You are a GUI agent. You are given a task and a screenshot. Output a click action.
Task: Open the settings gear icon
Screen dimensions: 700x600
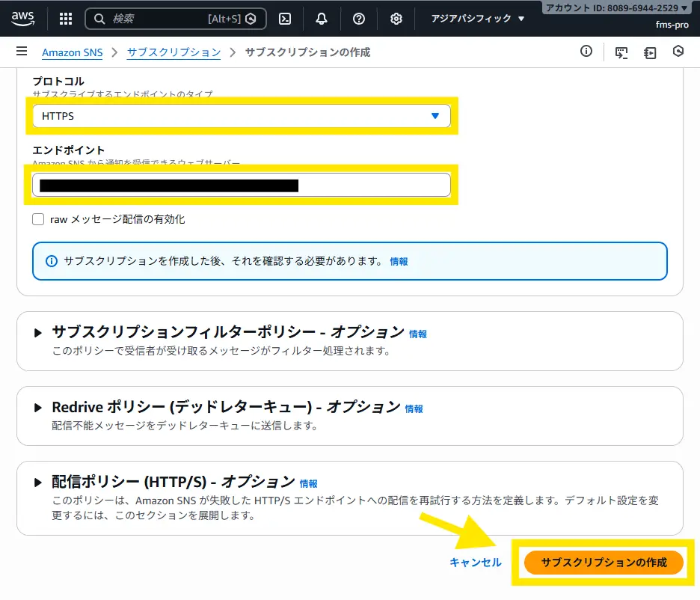[x=396, y=19]
